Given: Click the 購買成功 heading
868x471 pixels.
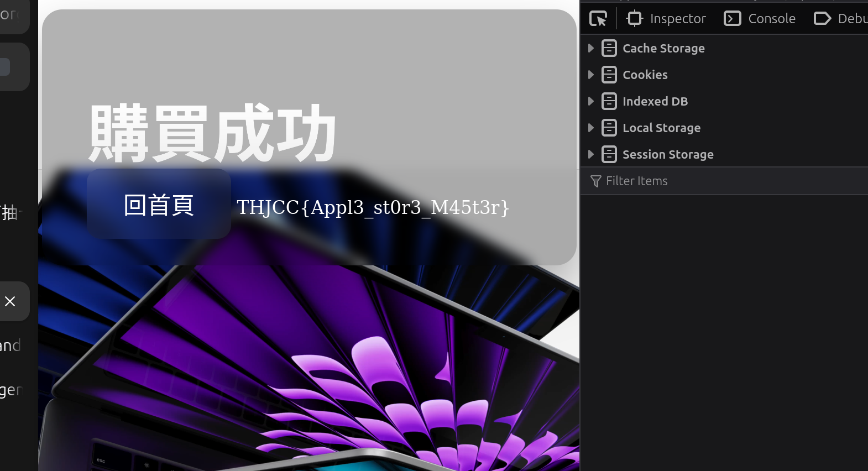Looking at the screenshot, I should pos(213,133).
